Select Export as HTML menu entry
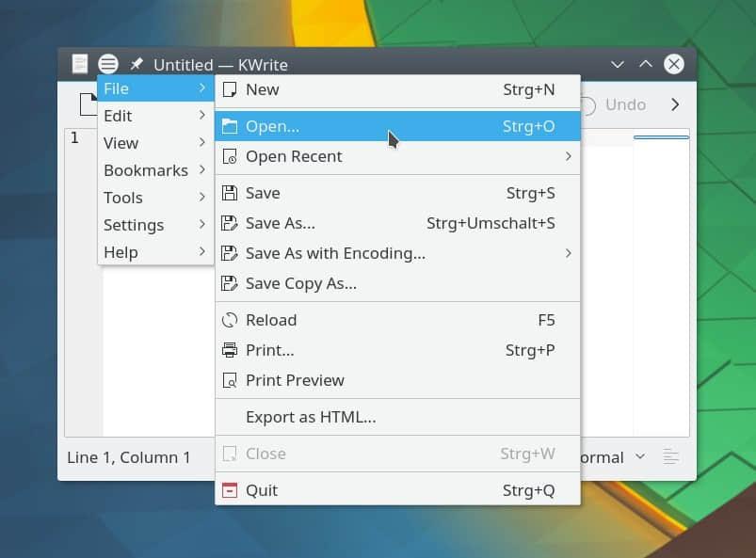 click(x=311, y=417)
